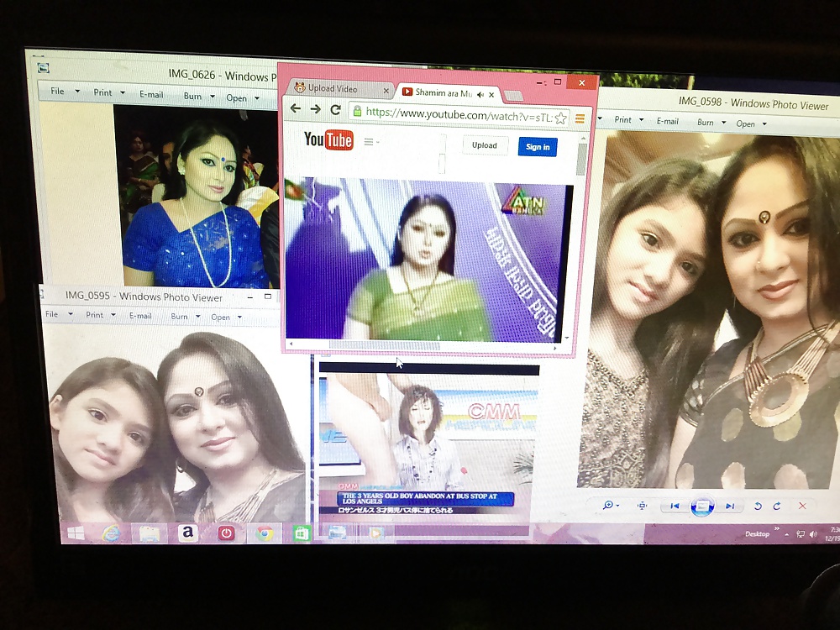Click the blue Sign in button
Screen dimensions: 840x630
tap(537, 147)
